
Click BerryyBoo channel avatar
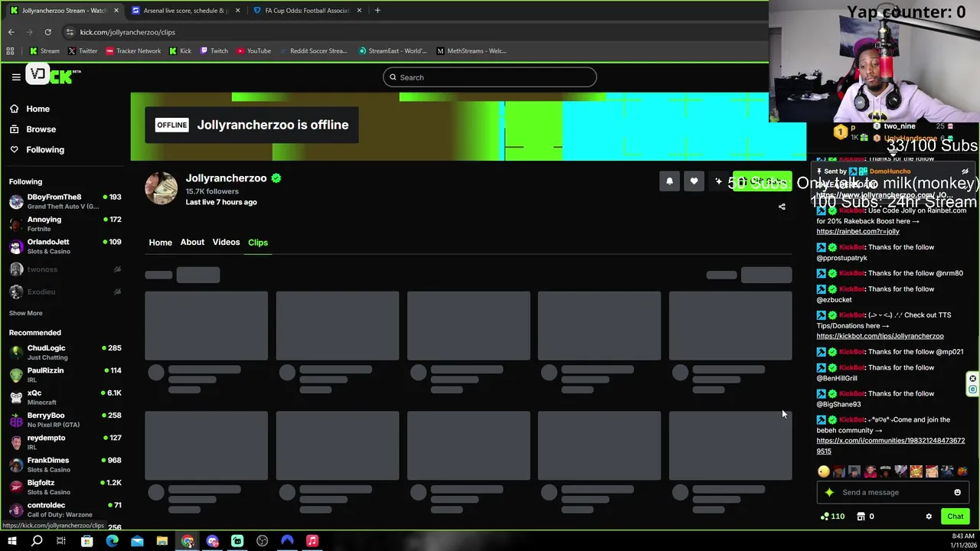(16, 420)
